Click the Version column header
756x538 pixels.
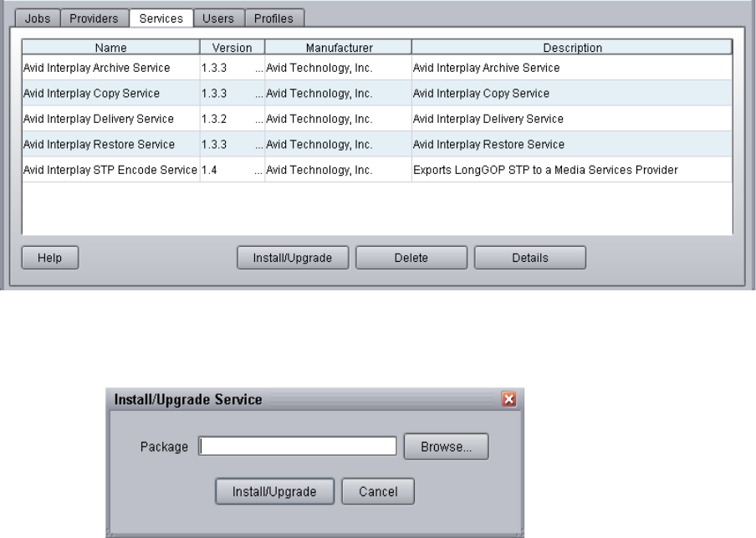(x=232, y=48)
